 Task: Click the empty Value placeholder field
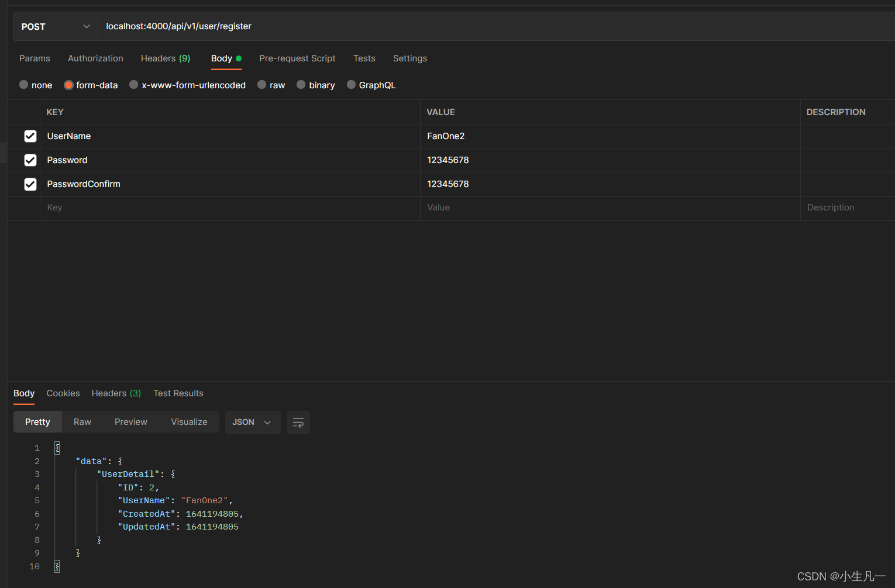[610, 208]
